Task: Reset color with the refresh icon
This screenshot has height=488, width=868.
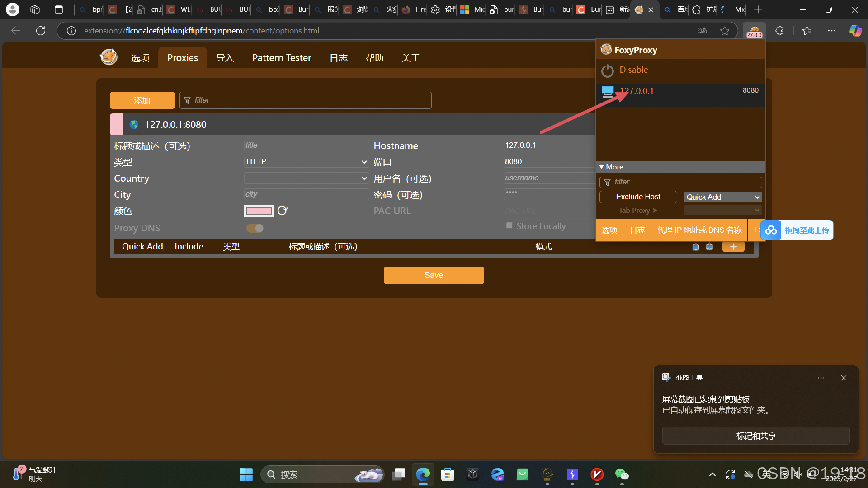Action: pos(283,211)
